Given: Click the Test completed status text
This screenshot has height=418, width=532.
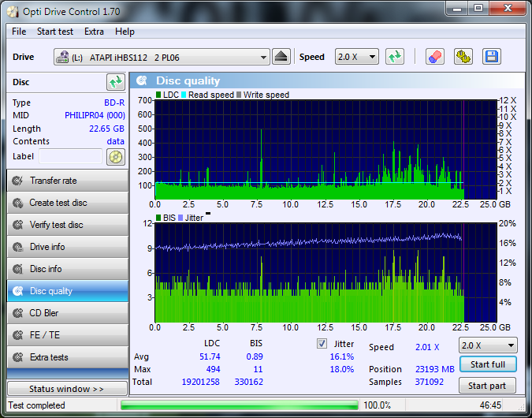Looking at the screenshot, I should coord(36,405).
